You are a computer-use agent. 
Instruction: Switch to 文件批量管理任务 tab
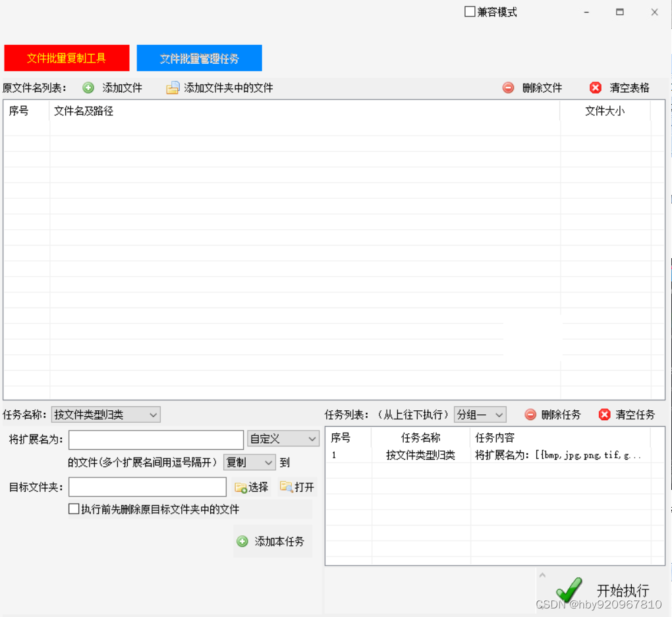tap(199, 58)
